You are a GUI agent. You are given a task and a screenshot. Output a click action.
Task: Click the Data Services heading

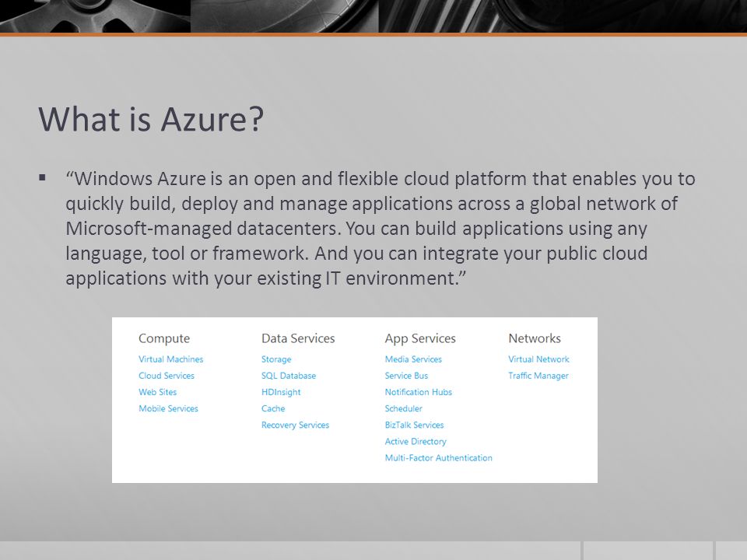point(298,338)
